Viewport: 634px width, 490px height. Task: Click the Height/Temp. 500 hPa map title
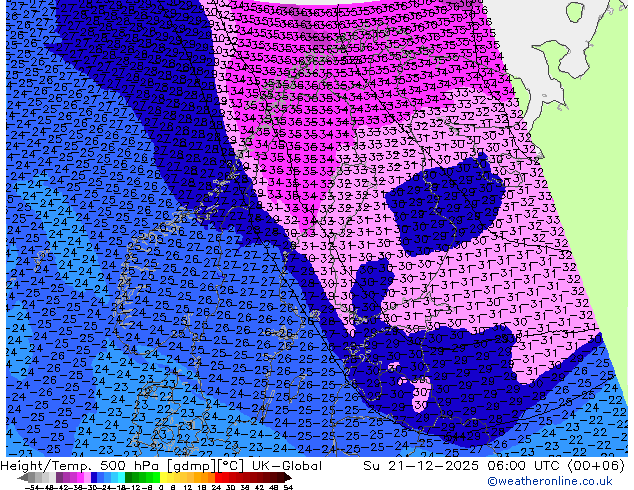click(161, 466)
